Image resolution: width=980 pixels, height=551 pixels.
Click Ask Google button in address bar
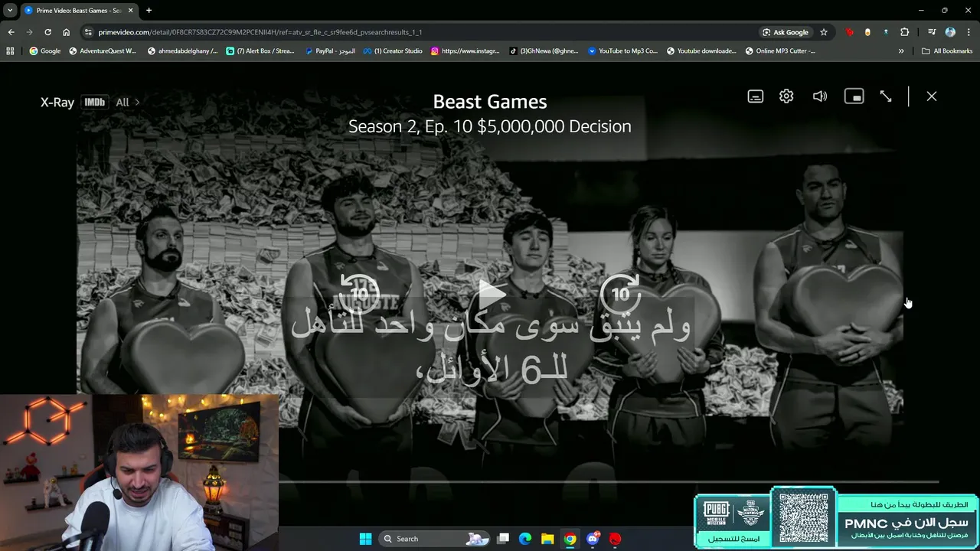[786, 32]
